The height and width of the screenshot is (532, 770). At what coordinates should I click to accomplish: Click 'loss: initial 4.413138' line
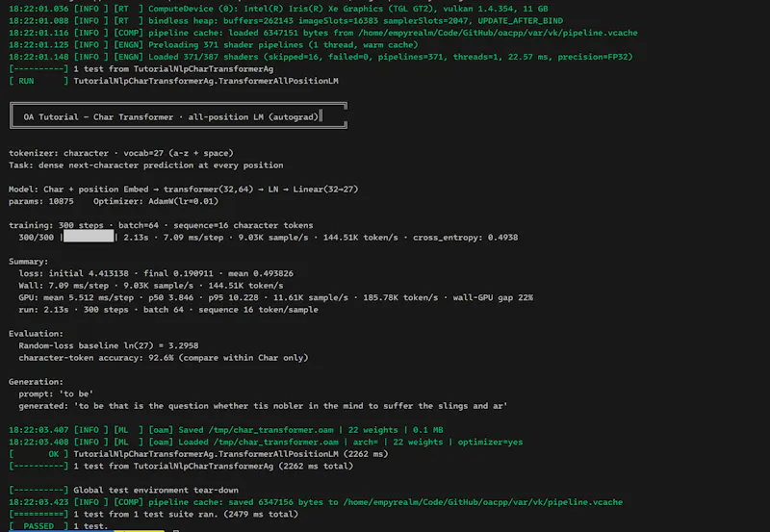click(156, 273)
